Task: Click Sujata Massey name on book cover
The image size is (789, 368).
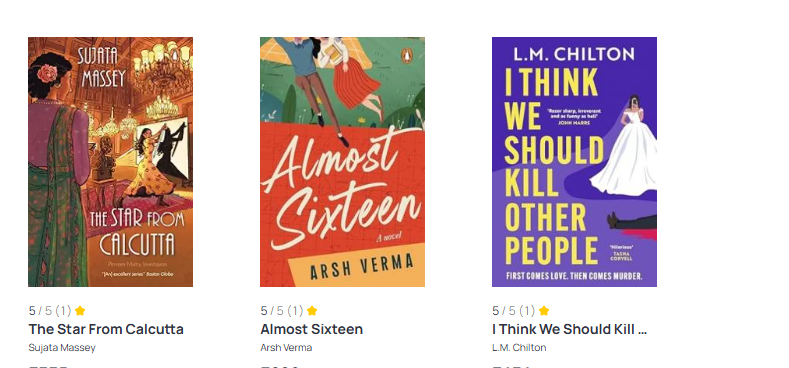Action: (102, 65)
